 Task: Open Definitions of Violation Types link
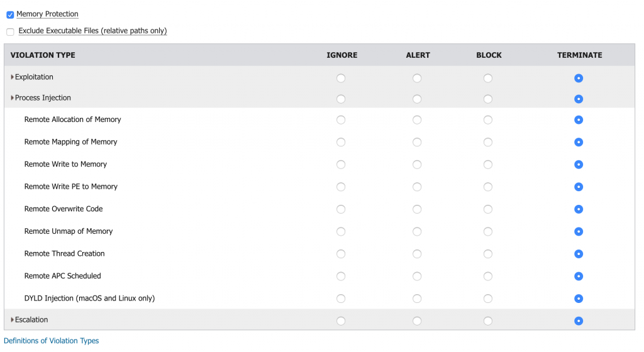pyautogui.click(x=51, y=341)
